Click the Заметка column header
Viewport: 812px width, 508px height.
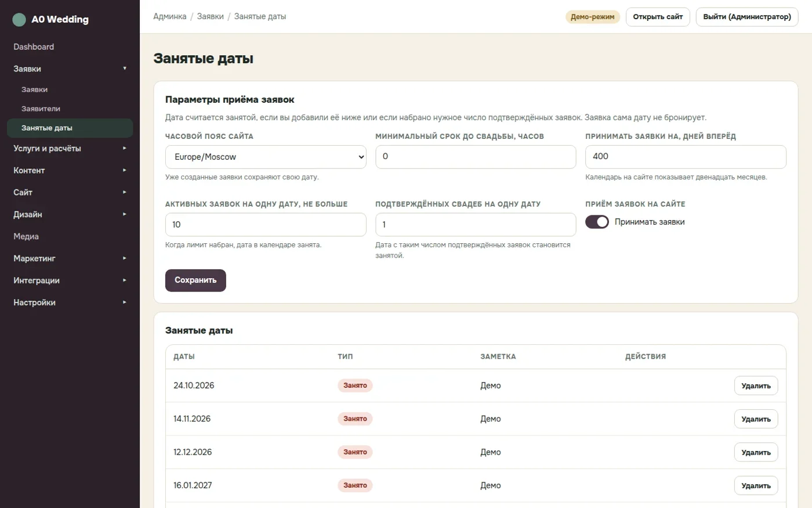pyautogui.click(x=498, y=356)
